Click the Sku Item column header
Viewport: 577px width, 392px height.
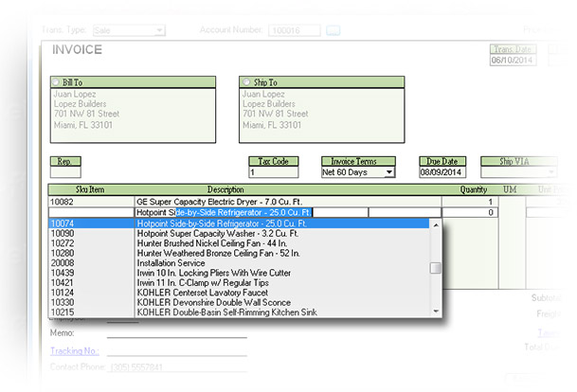point(90,189)
